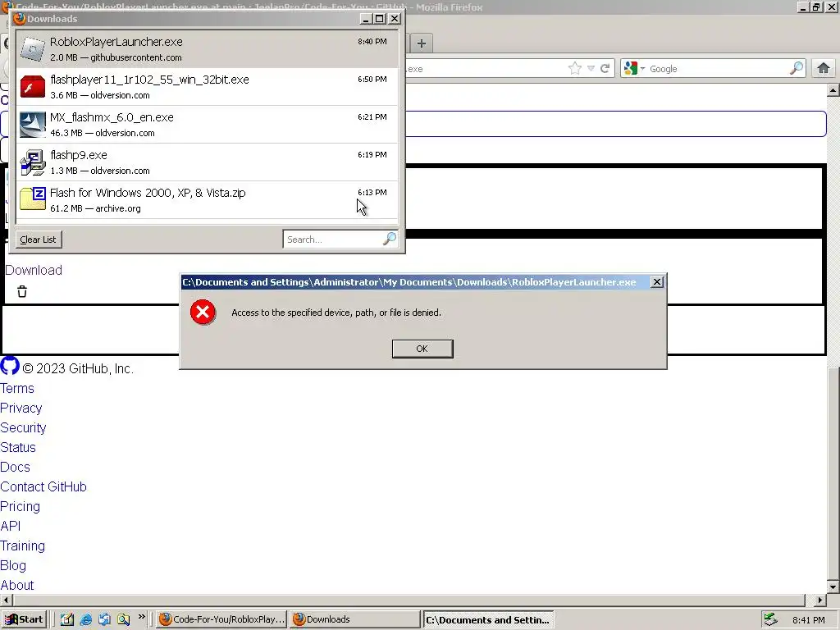Click the flashp9.exe installer icon
840x630 pixels.
point(33,162)
